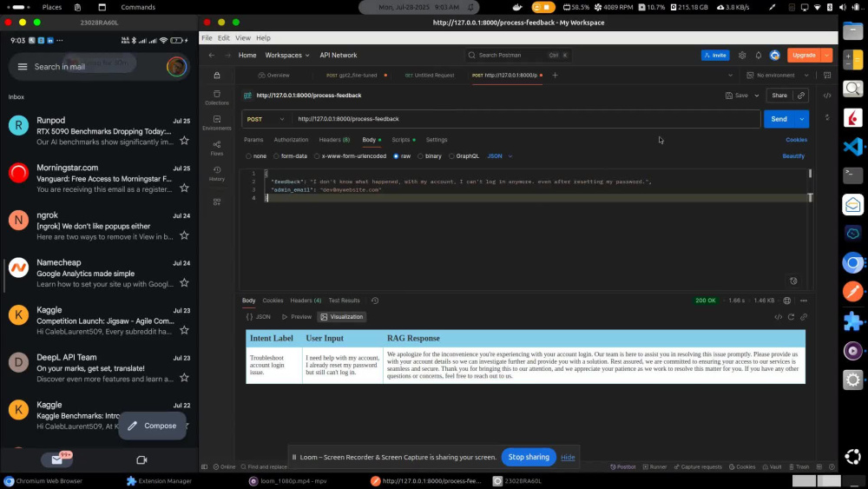Open the JSON format dropdown

click(x=499, y=156)
